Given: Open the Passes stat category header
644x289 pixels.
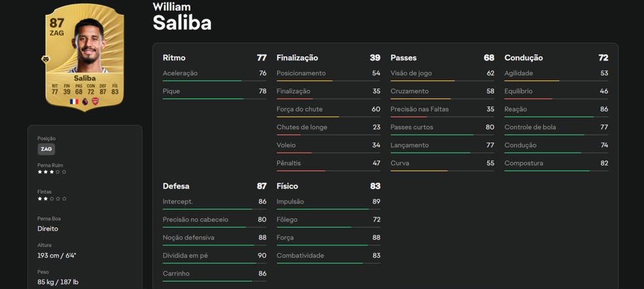Looking at the screenshot, I should pos(403,58).
